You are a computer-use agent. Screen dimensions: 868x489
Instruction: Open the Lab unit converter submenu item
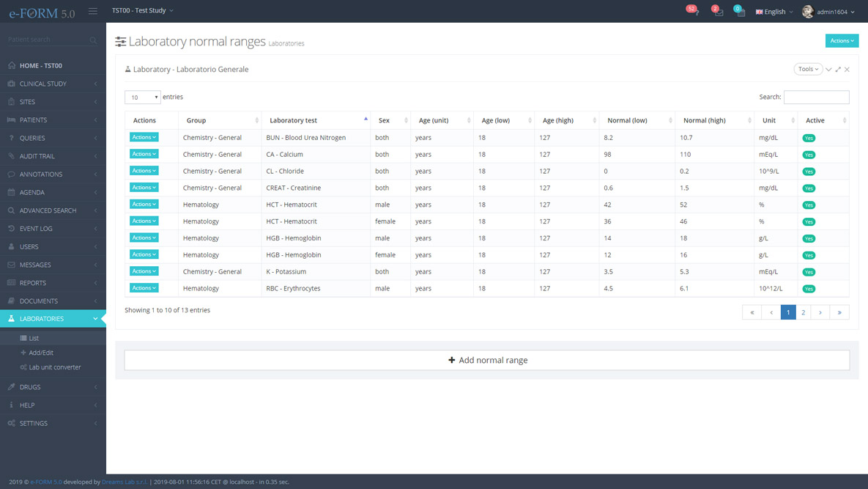(54, 367)
